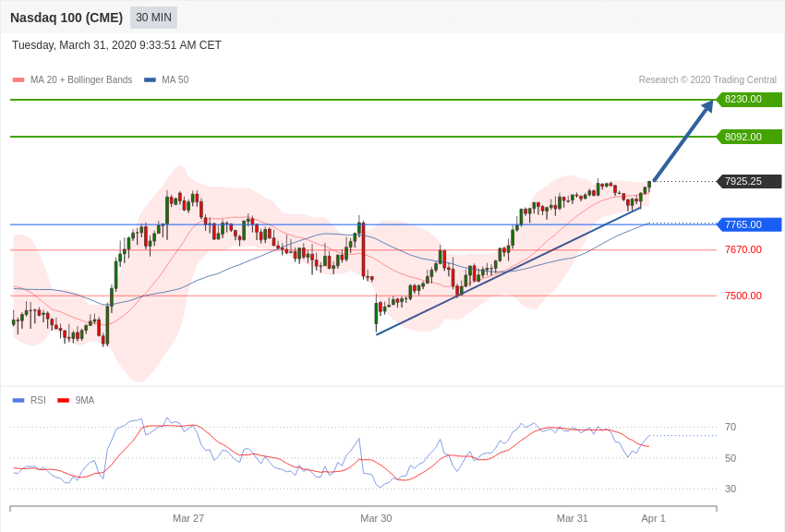Click the Tuesday, March 31, 2020 timestamp text

pos(116,45)
